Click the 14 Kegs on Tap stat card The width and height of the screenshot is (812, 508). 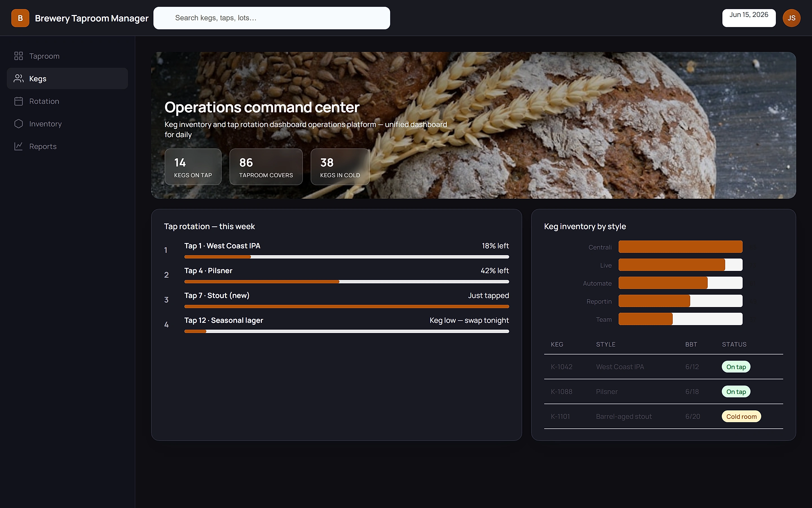tap(193, 167)
